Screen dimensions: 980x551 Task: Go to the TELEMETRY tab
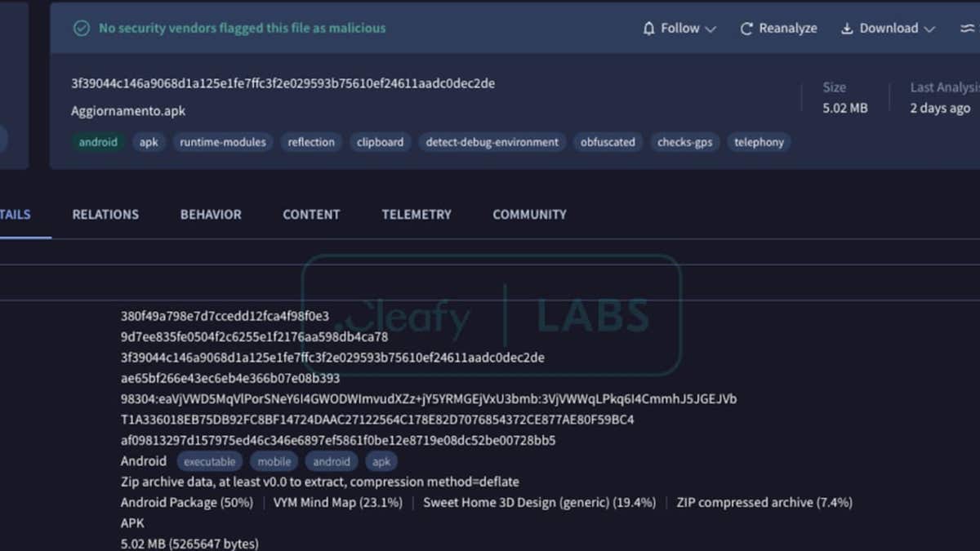point(416,215)
